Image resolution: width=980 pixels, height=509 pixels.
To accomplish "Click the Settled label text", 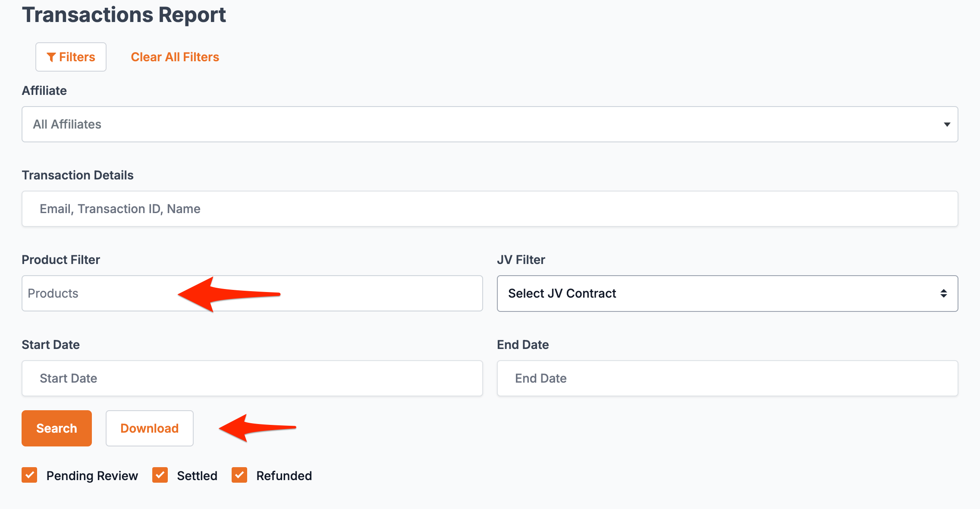I will pyautogui.click(x=197, y=476).
